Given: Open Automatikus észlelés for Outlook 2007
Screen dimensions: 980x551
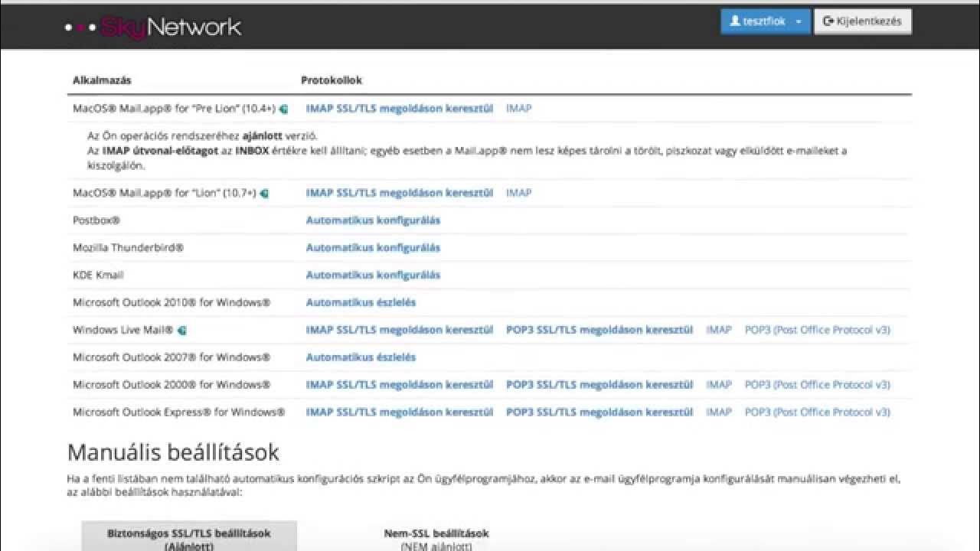Looking at the screenshot, I should coord(361,357).
